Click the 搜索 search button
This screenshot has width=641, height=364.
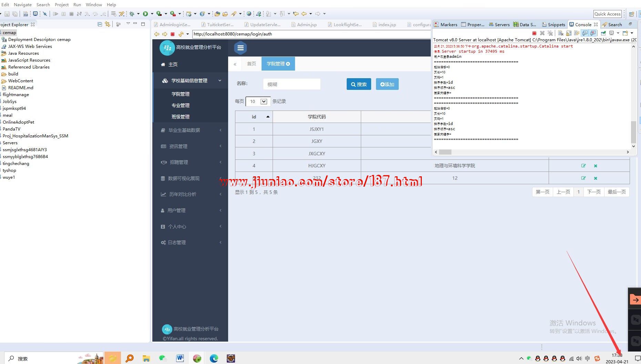point(359,84)
